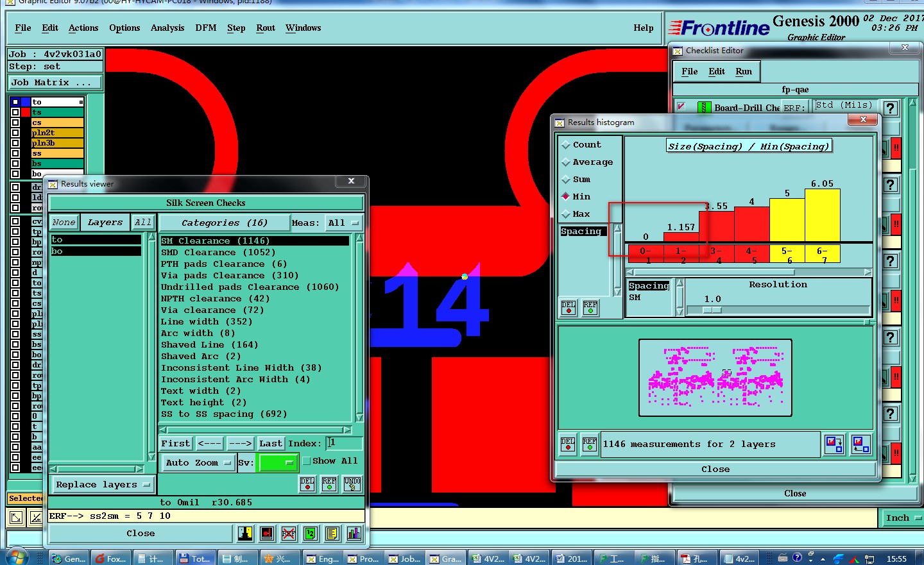Open the Replace layers dropdown
This screenshot has width=924, height=565.
103,485
